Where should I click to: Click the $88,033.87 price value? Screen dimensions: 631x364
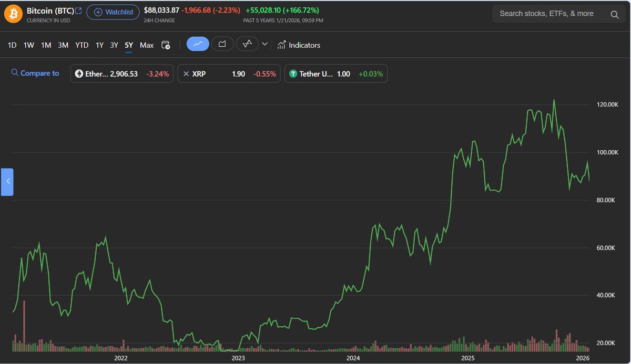coord(161,11)
